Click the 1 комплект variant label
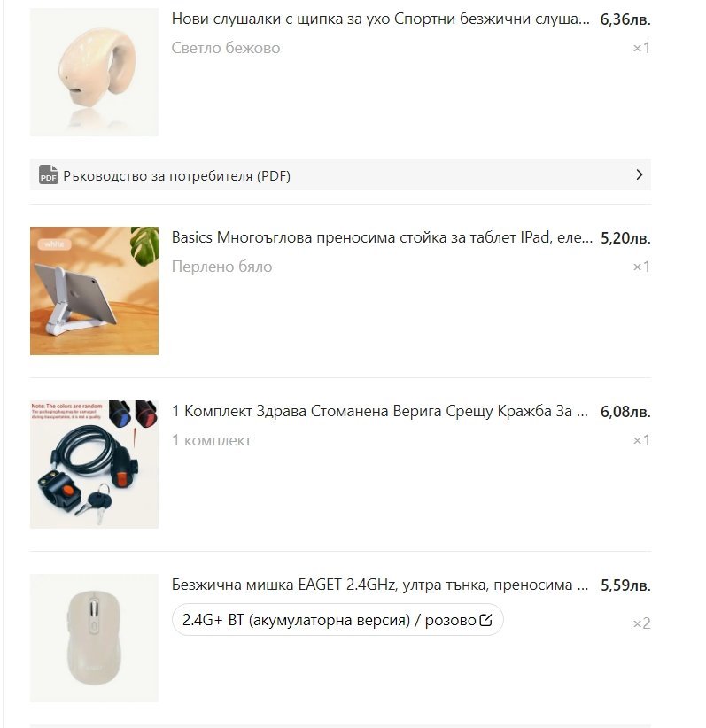 (212, 440)
